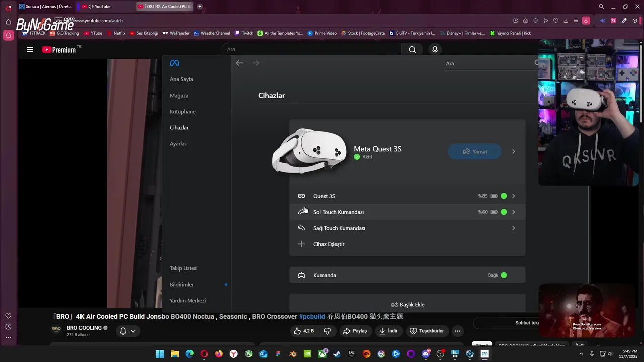644x362 pixels.
Task: Go back in Meta Quest Link app
Action: coord(239,63)
